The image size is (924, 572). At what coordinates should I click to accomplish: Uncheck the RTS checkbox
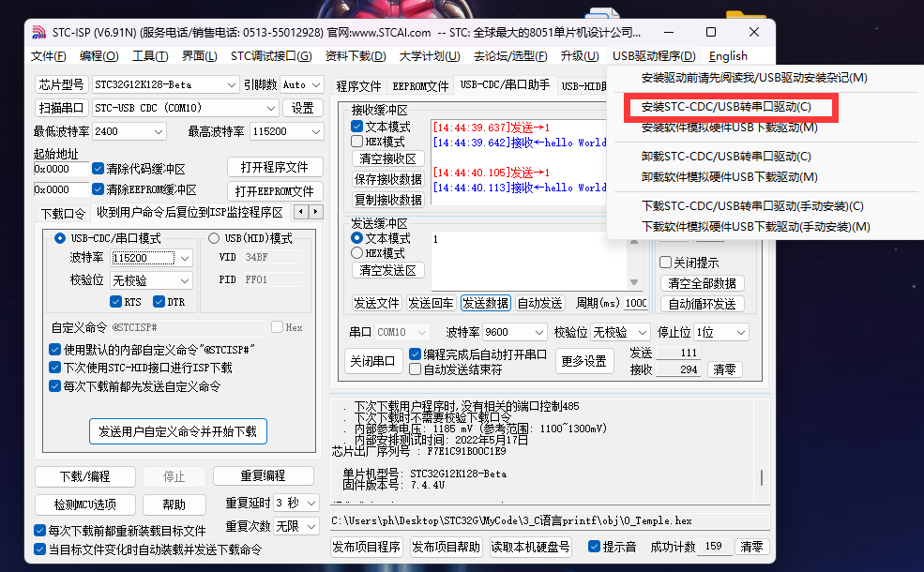tap(115, 302)
